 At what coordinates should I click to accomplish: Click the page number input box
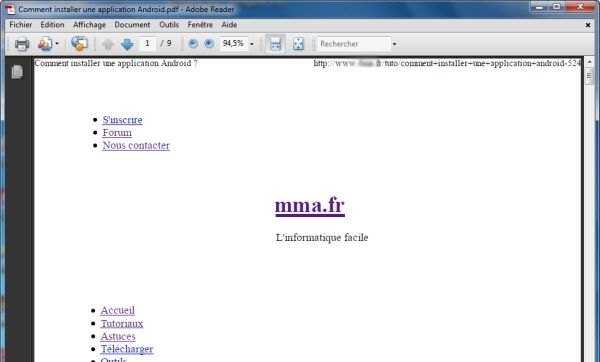147,44
